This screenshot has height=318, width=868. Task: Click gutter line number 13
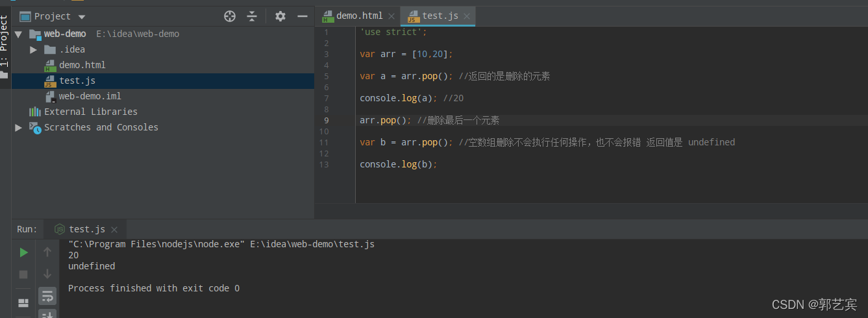[x=324, y=164]
